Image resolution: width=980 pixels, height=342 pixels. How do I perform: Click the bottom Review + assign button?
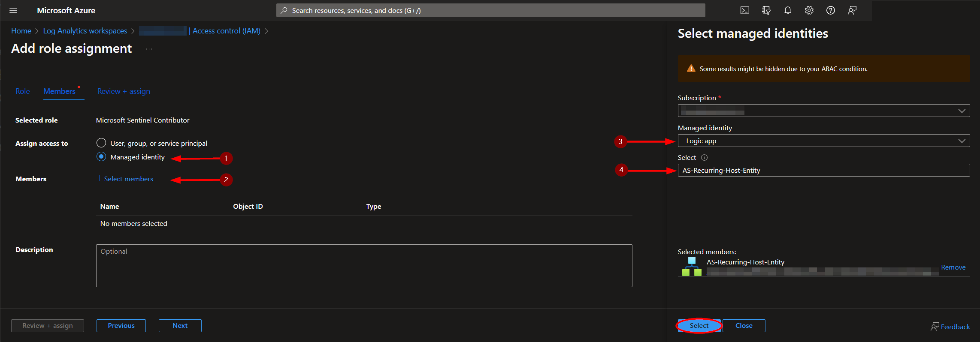pos(48,326)
